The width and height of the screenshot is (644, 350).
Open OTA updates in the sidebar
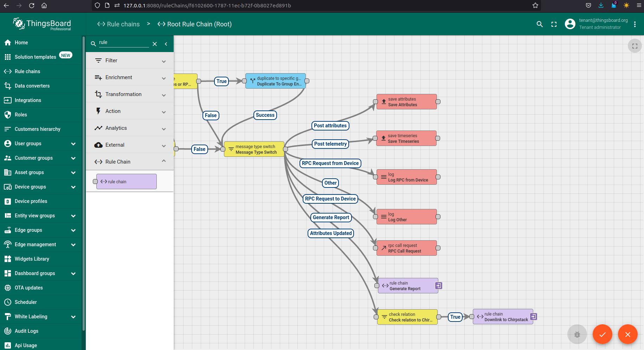click(41, 288)
